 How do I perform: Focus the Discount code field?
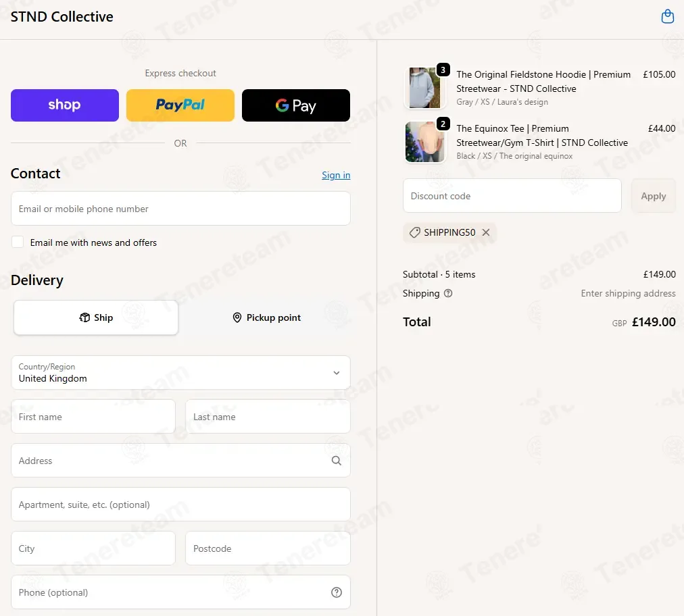(x=512, y=196)
